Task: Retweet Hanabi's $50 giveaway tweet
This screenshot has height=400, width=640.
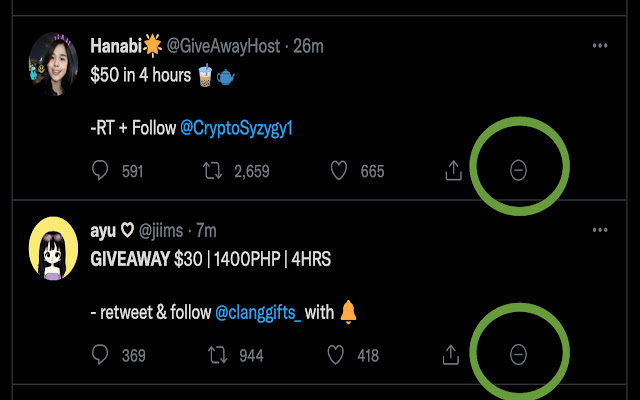Action: point(214,171)
